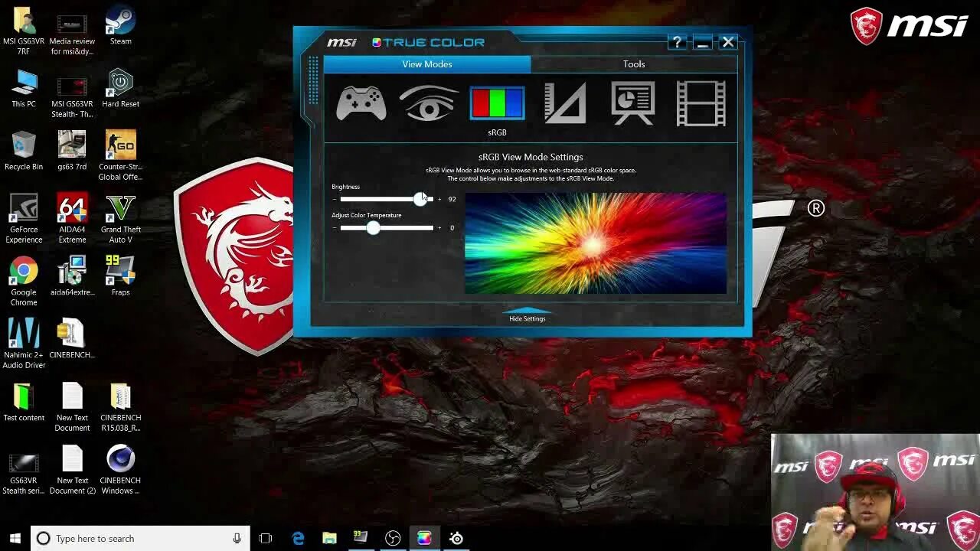The image size is (980, 551).
Task: Open New Text Document (2) file
Action: (x=72, y=470)
